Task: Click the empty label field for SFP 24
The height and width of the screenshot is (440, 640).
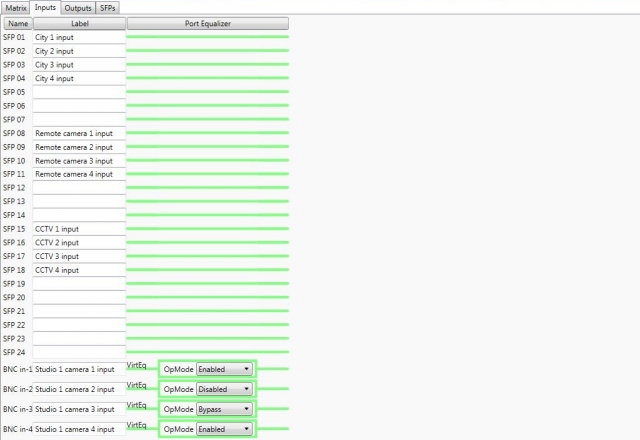Action: click(x=79, y=352)
